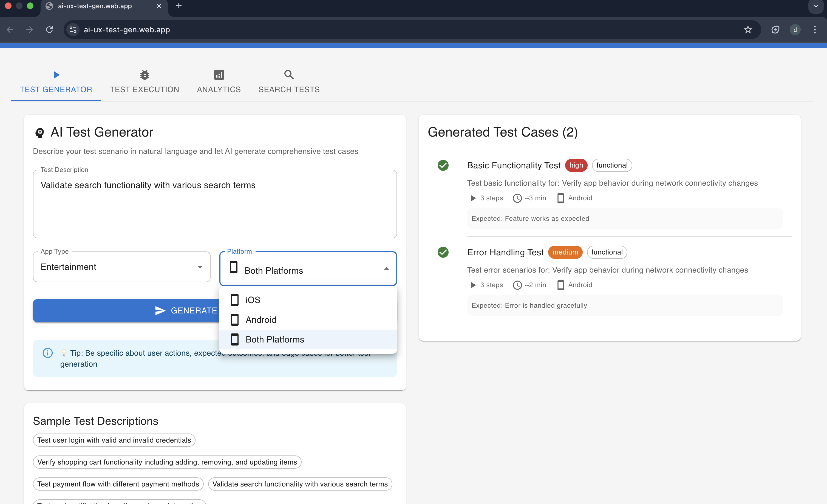Expand the App Type Entertainment dropdown
The height and width of the screenshot is (504, 827).
pos(121,267)
